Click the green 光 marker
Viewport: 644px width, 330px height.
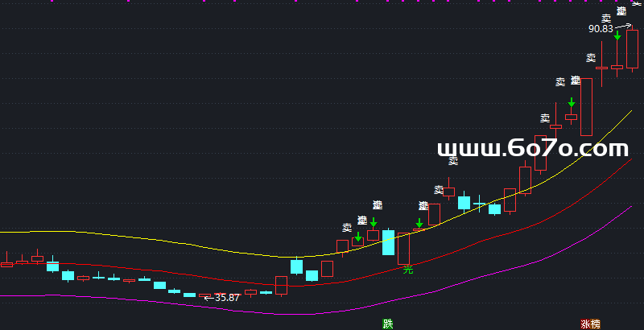tap(407, 270)
